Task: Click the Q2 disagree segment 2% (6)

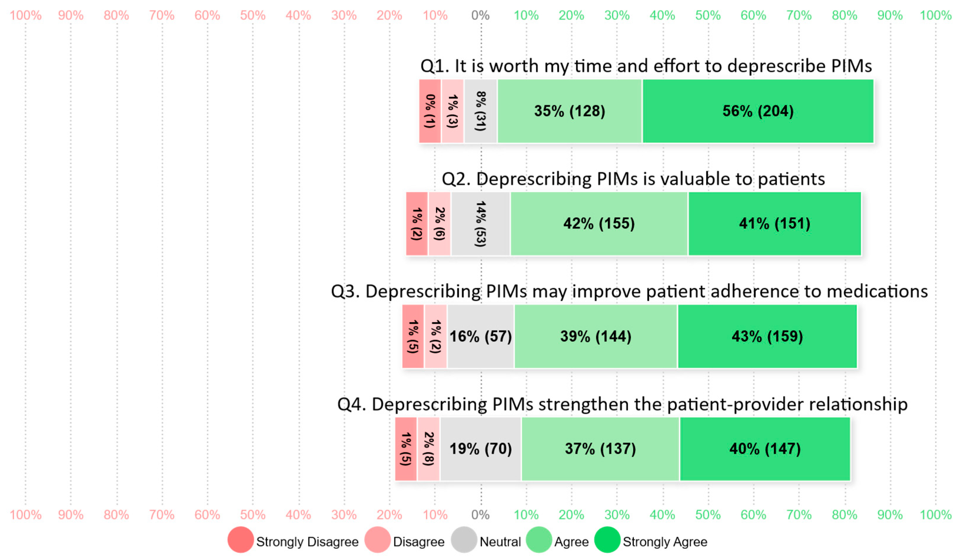Action: pos(440,224)
